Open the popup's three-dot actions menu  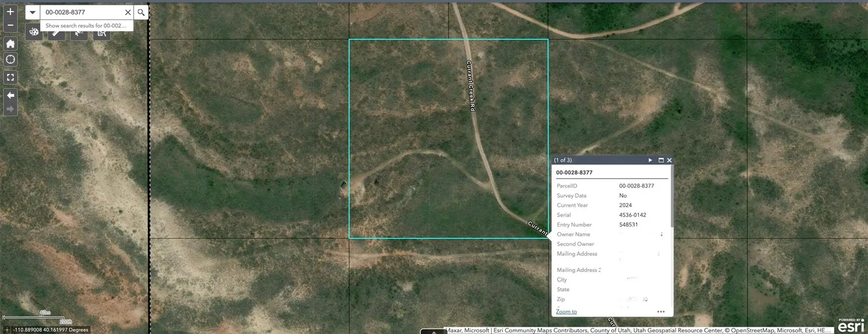point(661,312)
